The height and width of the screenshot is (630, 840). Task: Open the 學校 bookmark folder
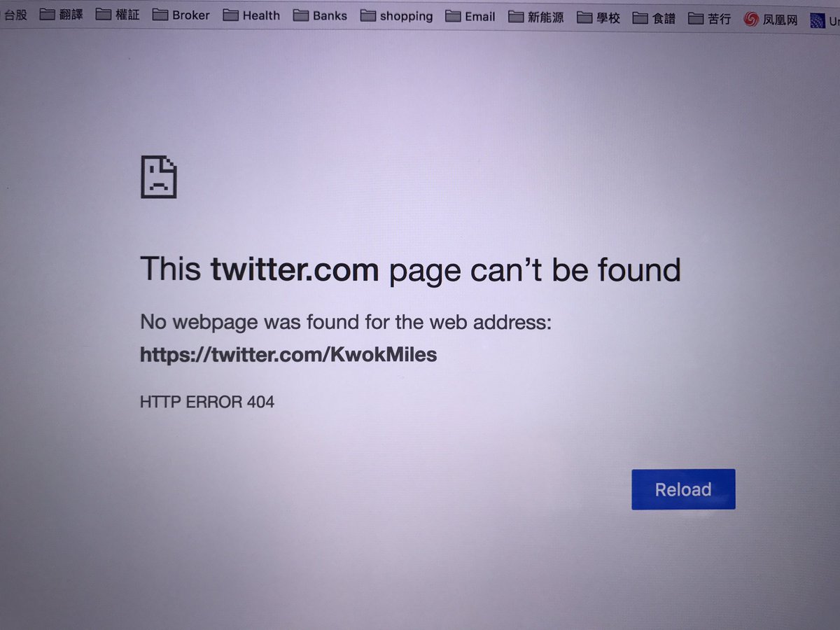pos(599,17)
